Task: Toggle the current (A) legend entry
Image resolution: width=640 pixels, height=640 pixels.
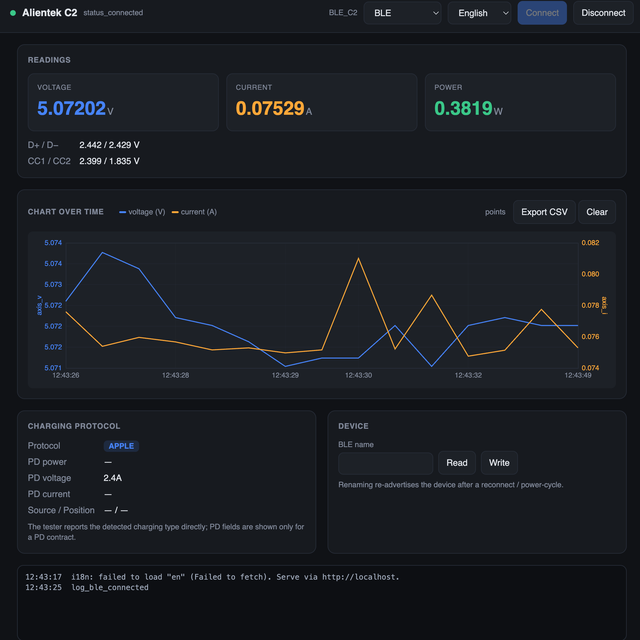Action: pos(194,212)
